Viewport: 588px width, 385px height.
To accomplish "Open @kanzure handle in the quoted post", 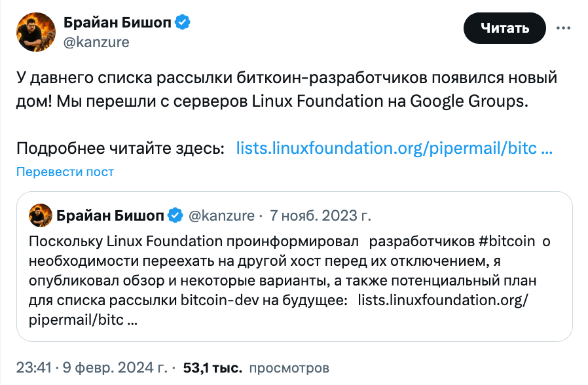I will pyautogui.click(x=221, y=215).
